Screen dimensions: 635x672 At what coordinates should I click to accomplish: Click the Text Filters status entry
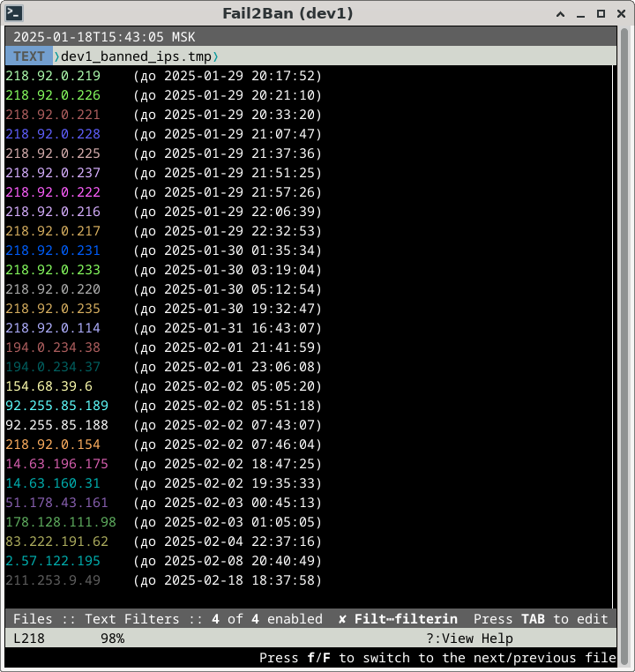[x=132, y=619]
